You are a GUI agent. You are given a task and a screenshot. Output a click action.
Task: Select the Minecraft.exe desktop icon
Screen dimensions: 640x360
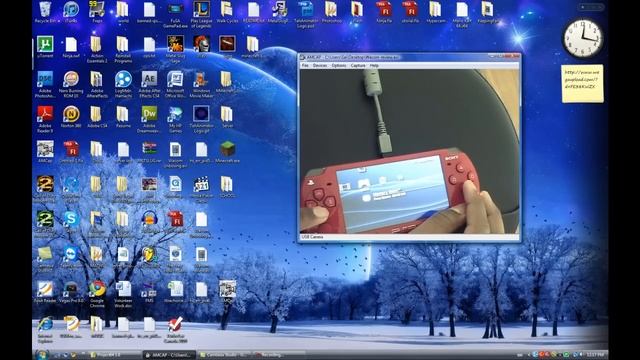pos(227,152)
